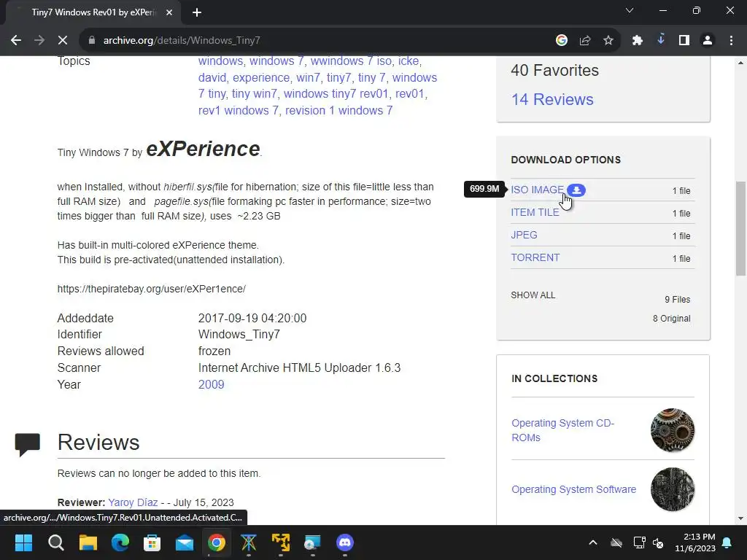Open the JPEG download link

click(524, 235)
